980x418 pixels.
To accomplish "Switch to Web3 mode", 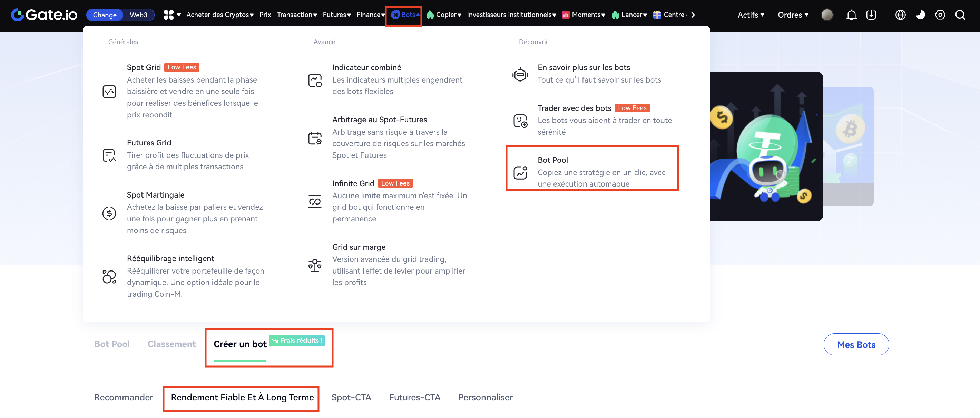I will pyautogui.click(x=138, y=15).
